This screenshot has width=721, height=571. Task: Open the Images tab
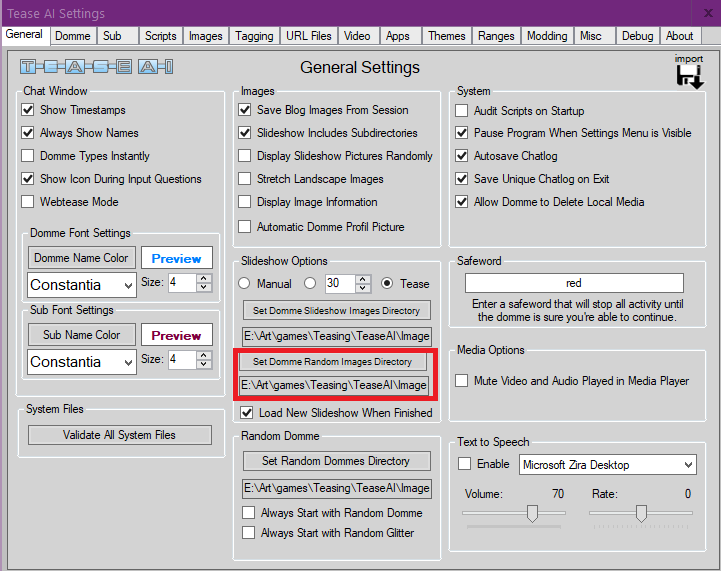[x=206, y=36]
